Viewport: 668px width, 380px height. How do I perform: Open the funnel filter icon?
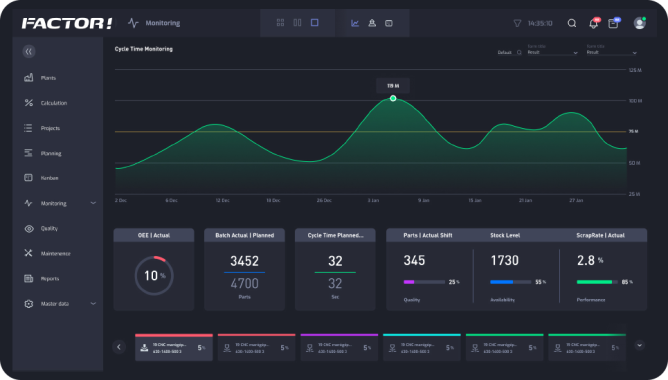pyautogui.click(x=517, y=23)
